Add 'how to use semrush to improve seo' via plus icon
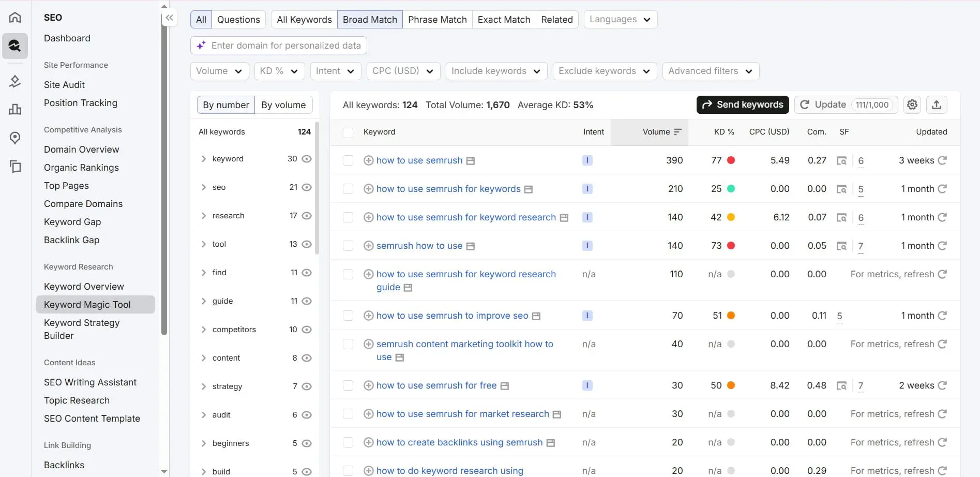The height and width of the screenshot is (477, 980). pyautogui.click(x=368, y=316)
